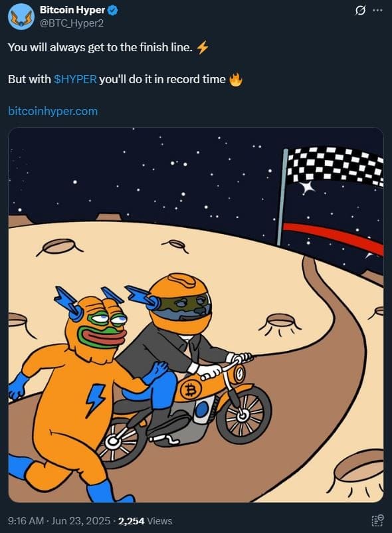Click the lightning bolt emoji in tweet

tap(202, 47)
